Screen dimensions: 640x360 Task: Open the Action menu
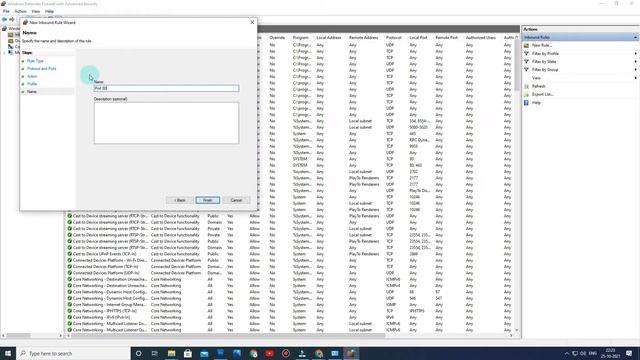click(x=20, y=11)
